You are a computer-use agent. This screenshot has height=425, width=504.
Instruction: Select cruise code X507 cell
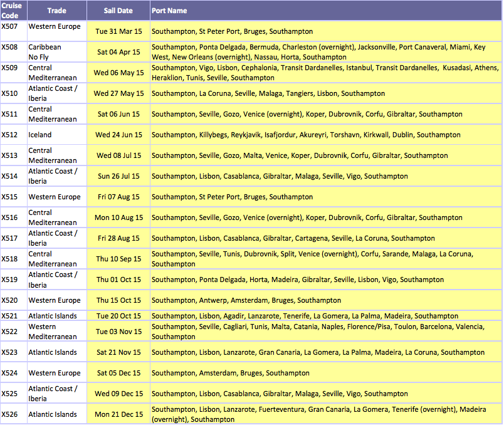13,27
